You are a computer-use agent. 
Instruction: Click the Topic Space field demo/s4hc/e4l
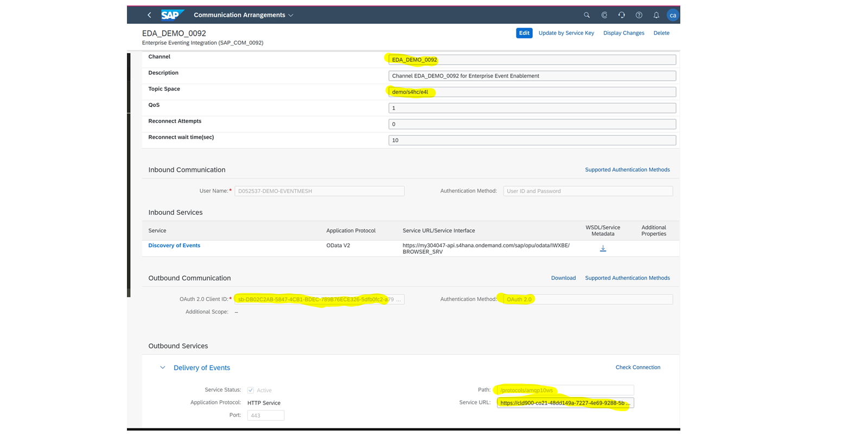pos(532,92)
